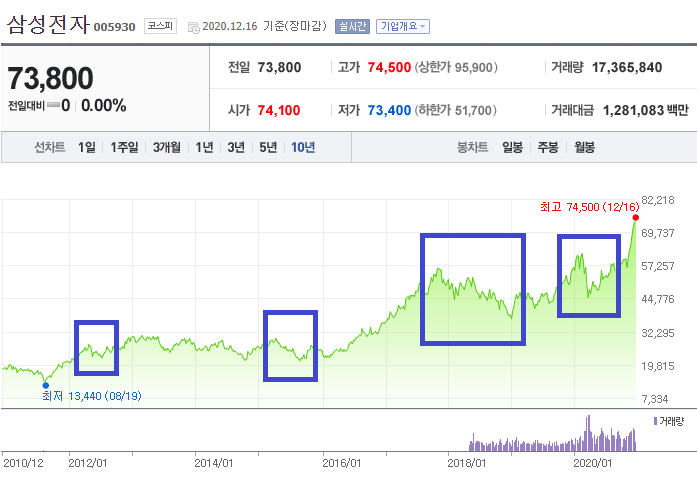Select the 10년 line chart tab
The image size is (697, 485).
click(303, 147)
